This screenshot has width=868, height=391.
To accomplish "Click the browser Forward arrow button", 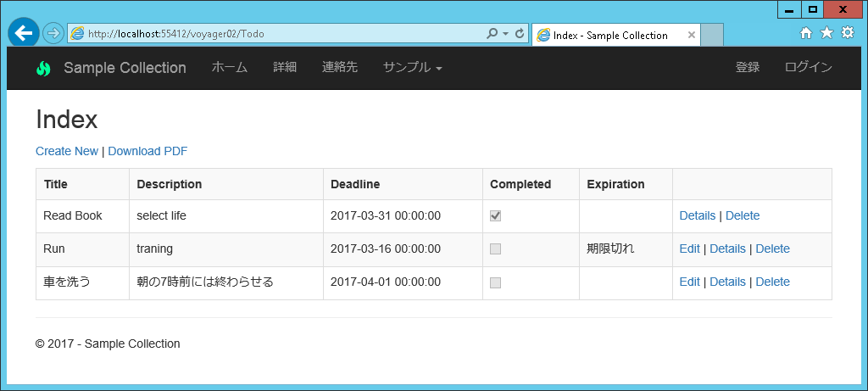I will pyautogui.click(x=53, y=33).
